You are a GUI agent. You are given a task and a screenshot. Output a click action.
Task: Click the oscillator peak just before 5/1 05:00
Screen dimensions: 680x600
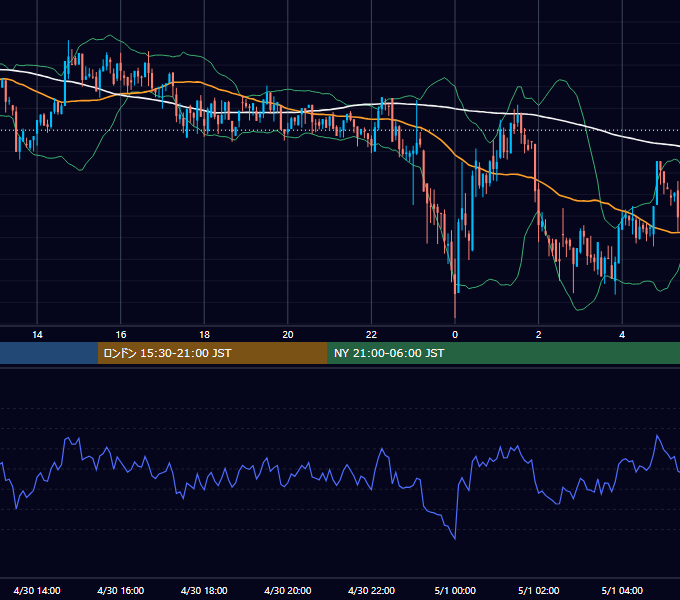tap(657, 435)
